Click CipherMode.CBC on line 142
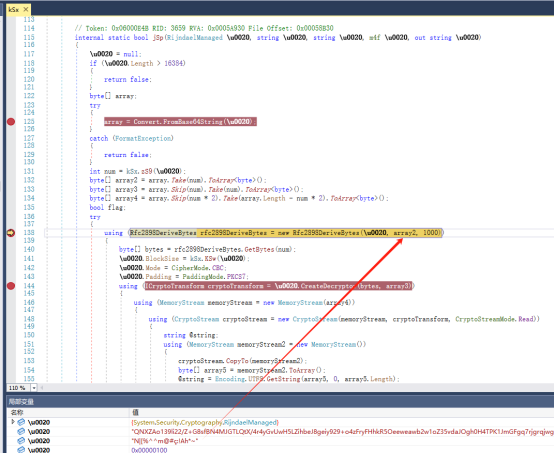Image resolution: width=554 pixels, height=454 pixels. 199,268
